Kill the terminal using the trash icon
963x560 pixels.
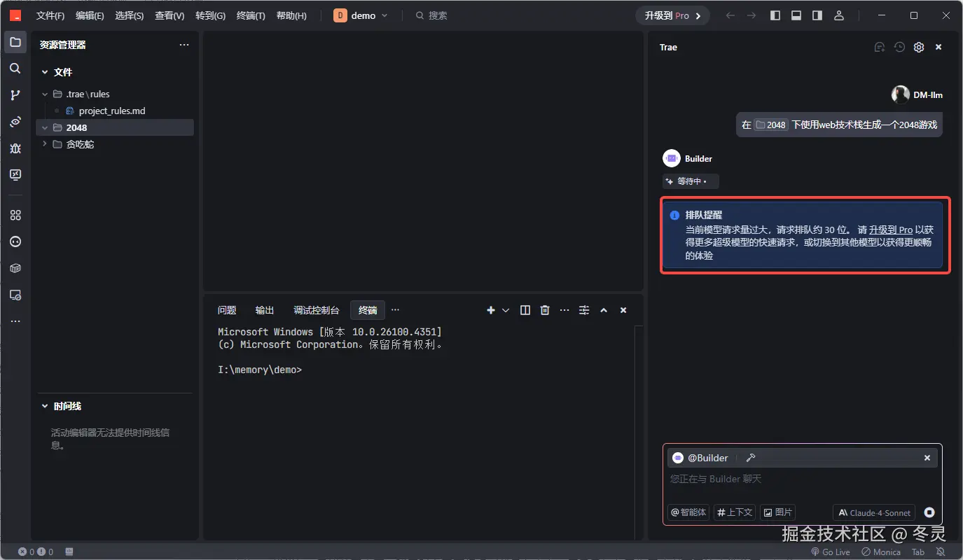click(x=544, y=309)
